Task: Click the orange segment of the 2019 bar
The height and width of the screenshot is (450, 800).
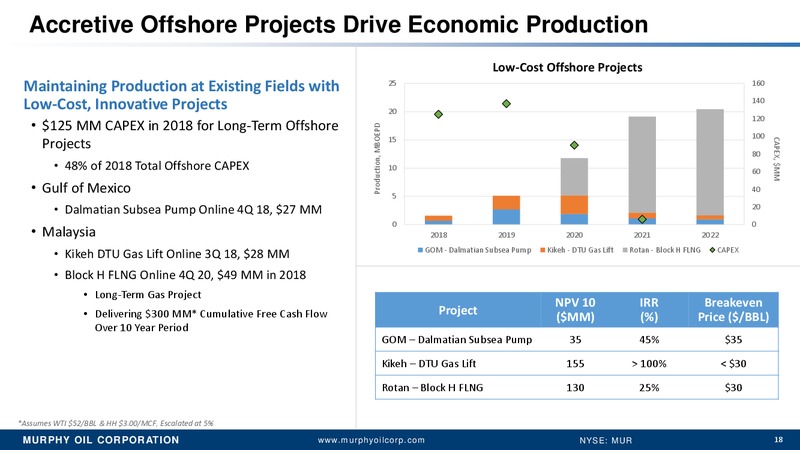Action: (506, 202)
